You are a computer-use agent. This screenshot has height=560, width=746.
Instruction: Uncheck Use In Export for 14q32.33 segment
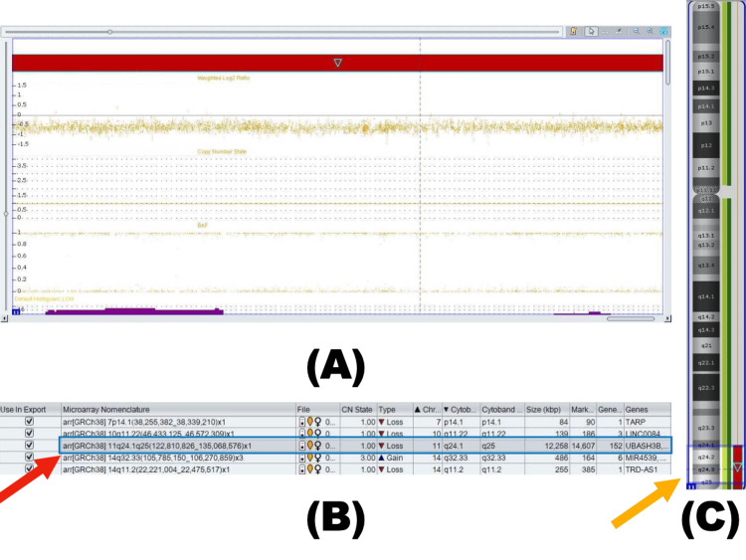[x=29, y=457]
